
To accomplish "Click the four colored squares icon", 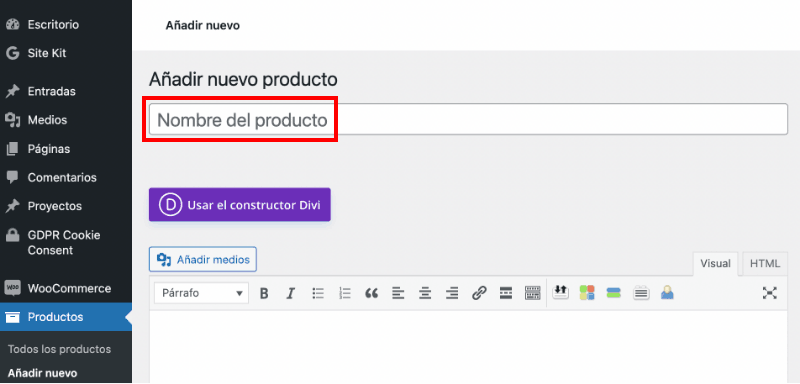I will click(587, 293).
